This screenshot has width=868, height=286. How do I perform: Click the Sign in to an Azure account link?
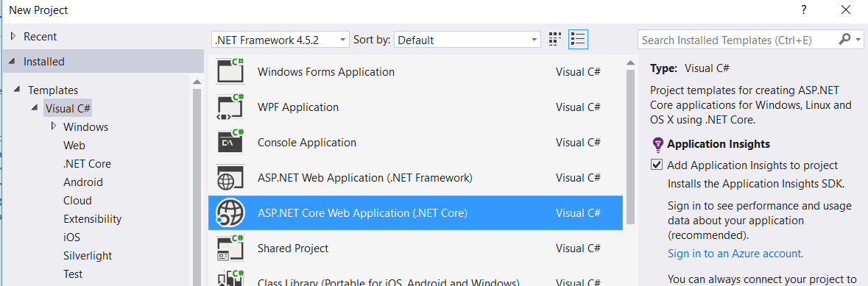coord(735,254)
